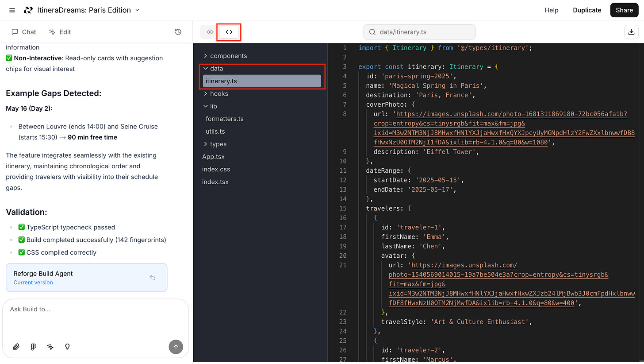Open index.tsx file

point(215,182)
